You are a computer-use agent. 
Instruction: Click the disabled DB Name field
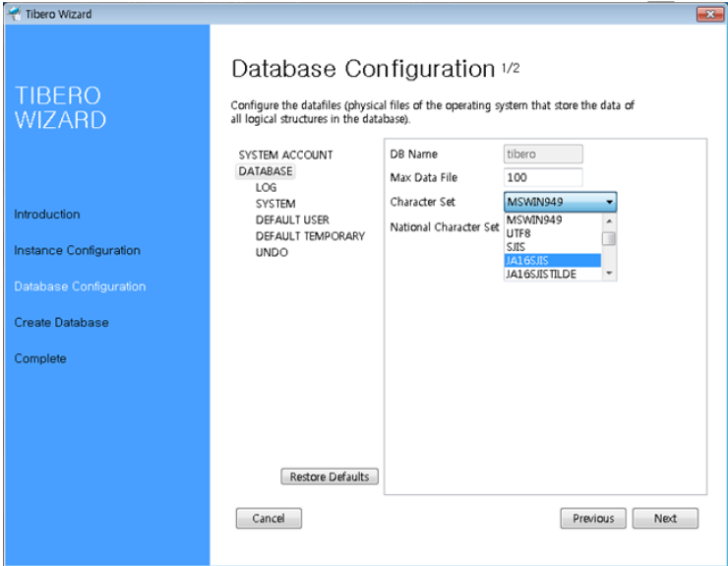(543, 154)
